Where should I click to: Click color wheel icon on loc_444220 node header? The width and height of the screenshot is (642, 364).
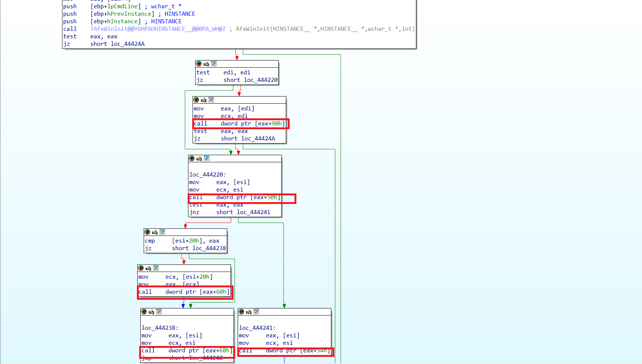pos(192,159)
